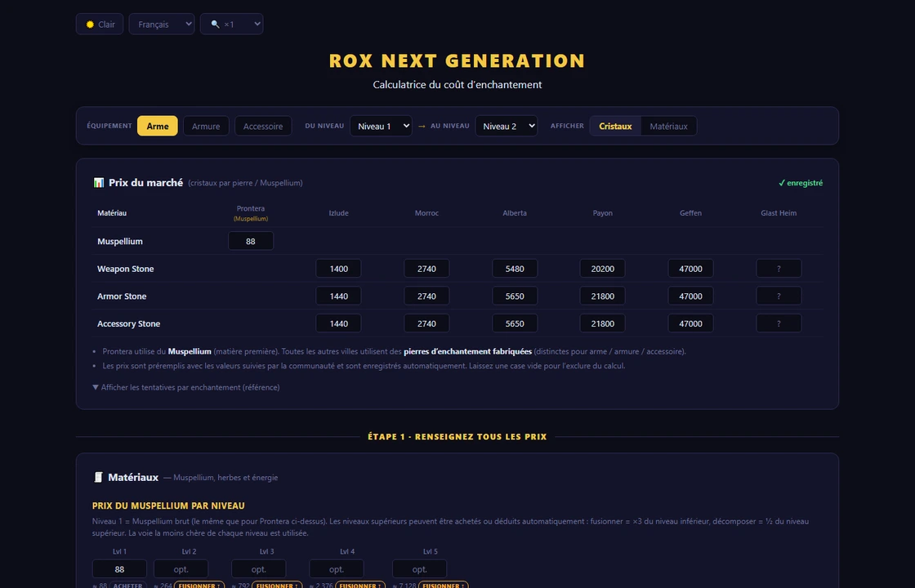This screenshot has height=588, width=915.
Task: Expand Afficher les tentatives par enchantement
Action: [x=186, y=387]
